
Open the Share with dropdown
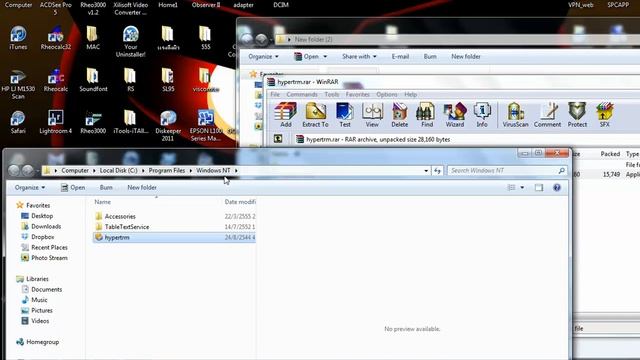(359, 56)
